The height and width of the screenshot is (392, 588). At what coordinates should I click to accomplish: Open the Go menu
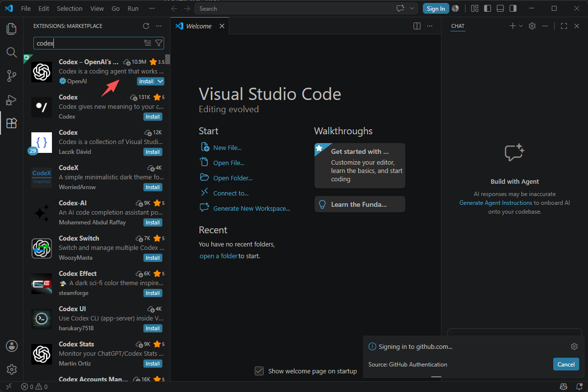point(116,8)
